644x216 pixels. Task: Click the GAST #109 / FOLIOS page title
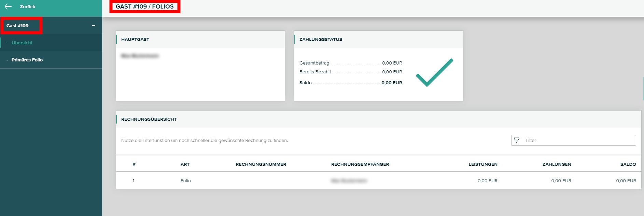coord(144,6)
